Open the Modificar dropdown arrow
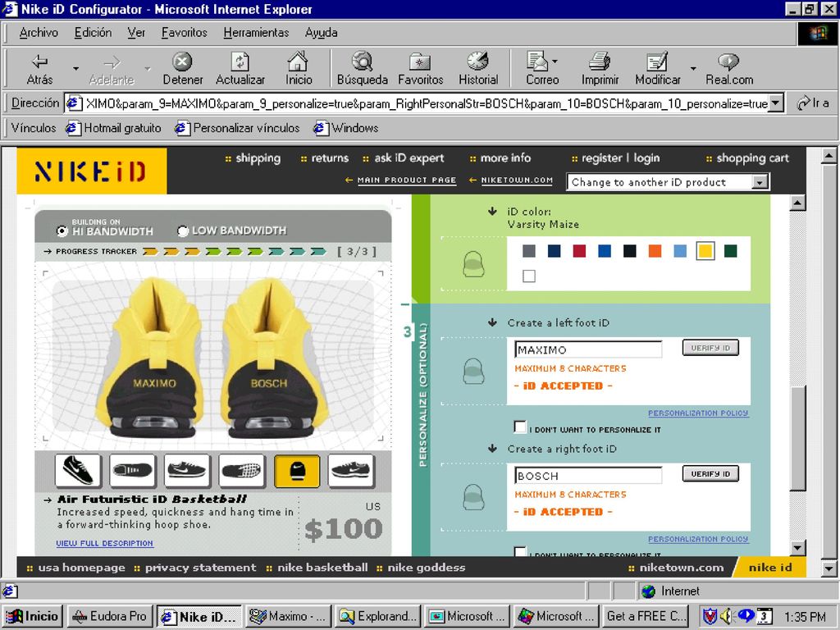 tap(692, 69)
